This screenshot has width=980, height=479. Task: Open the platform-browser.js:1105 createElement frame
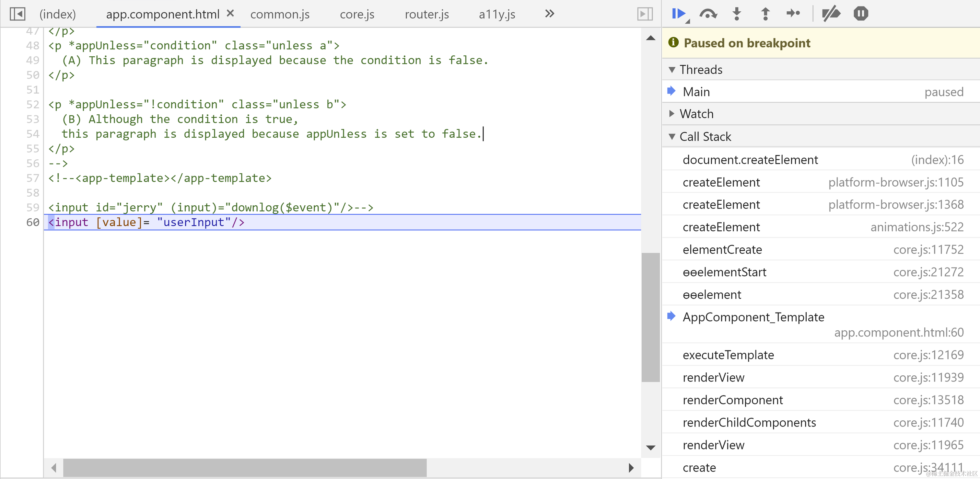(721, 182)
